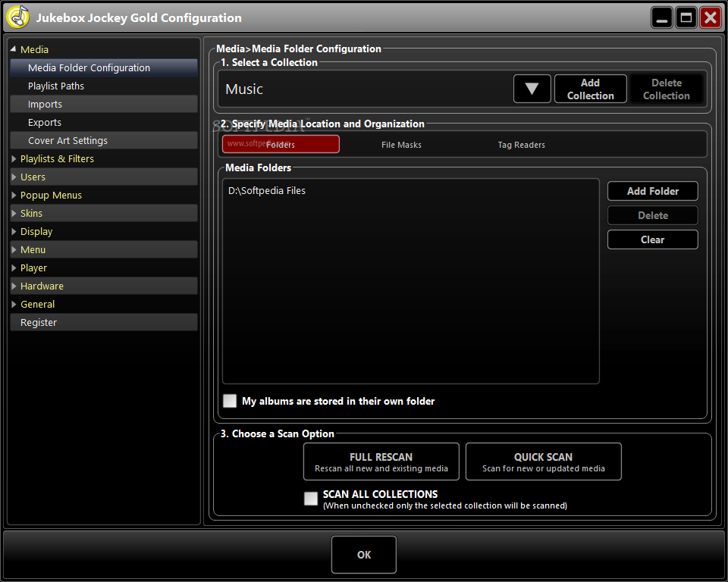
Task: Select the Menu category label
Action: (33, 249)
